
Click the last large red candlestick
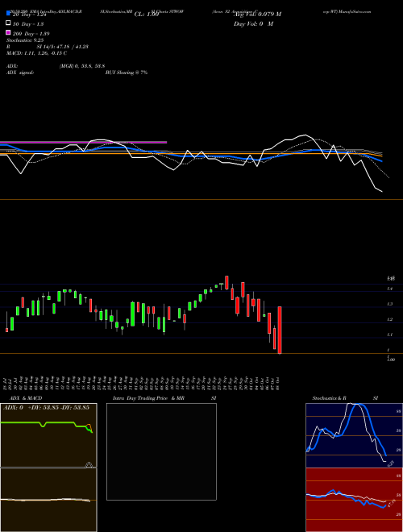(x=280, y=330)
